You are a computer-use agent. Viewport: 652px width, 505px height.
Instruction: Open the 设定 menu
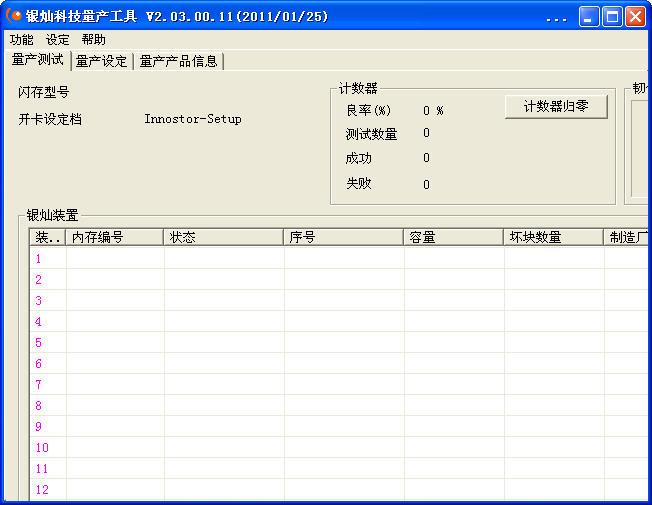tap(57, 40)
